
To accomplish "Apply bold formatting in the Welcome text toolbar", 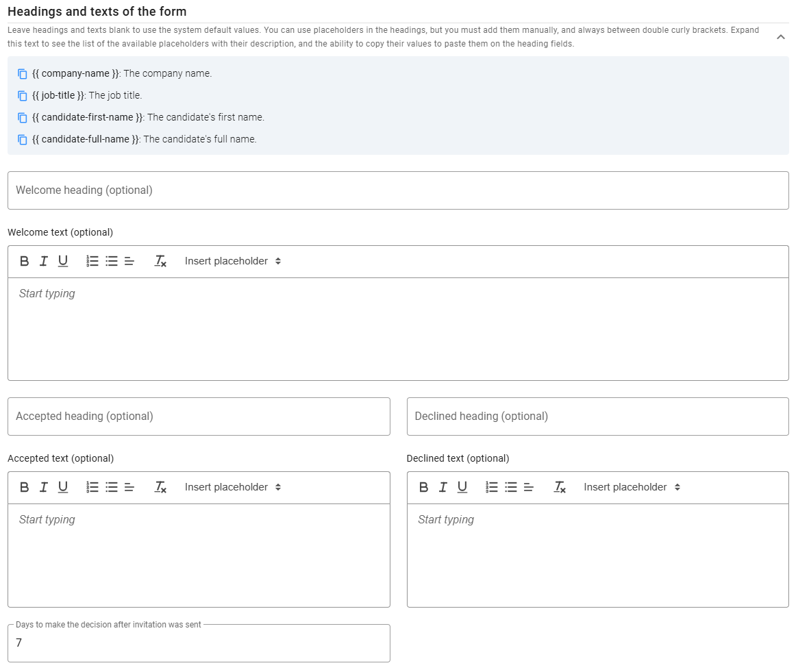I will coord(24,261).
